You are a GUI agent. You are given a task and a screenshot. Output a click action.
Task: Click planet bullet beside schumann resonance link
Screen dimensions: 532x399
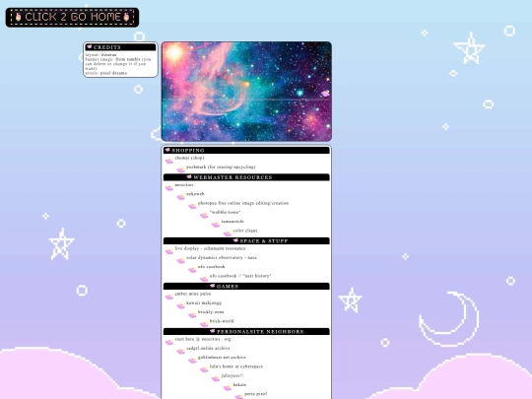tap(169, 251)
